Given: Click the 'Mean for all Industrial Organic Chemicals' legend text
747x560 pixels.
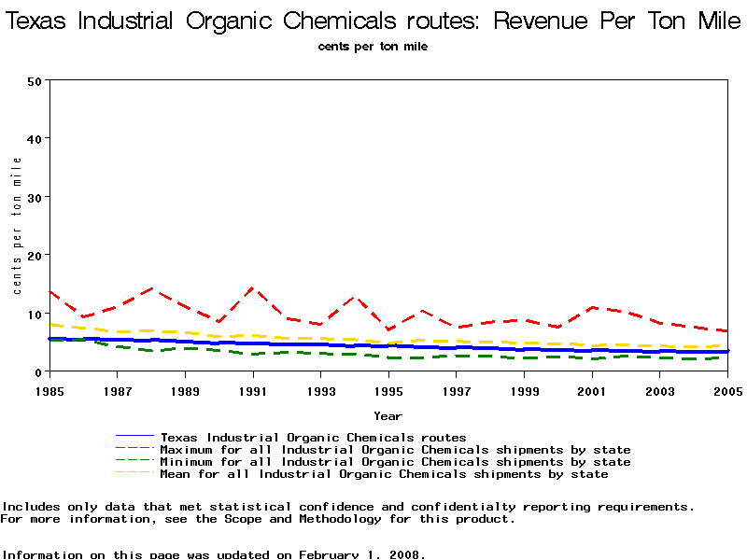Looking at the screenshot, I should coord(384,474).
